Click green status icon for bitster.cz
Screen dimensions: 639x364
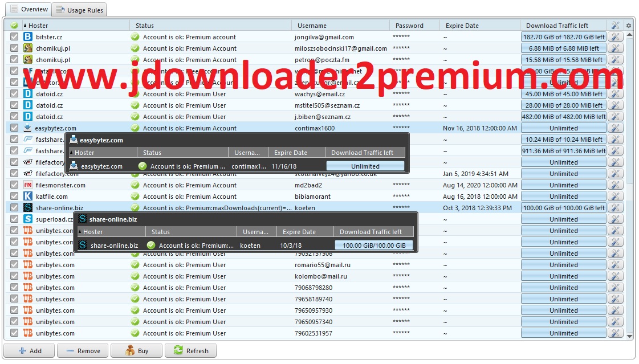pyautogui.click(x=135, y=36)
